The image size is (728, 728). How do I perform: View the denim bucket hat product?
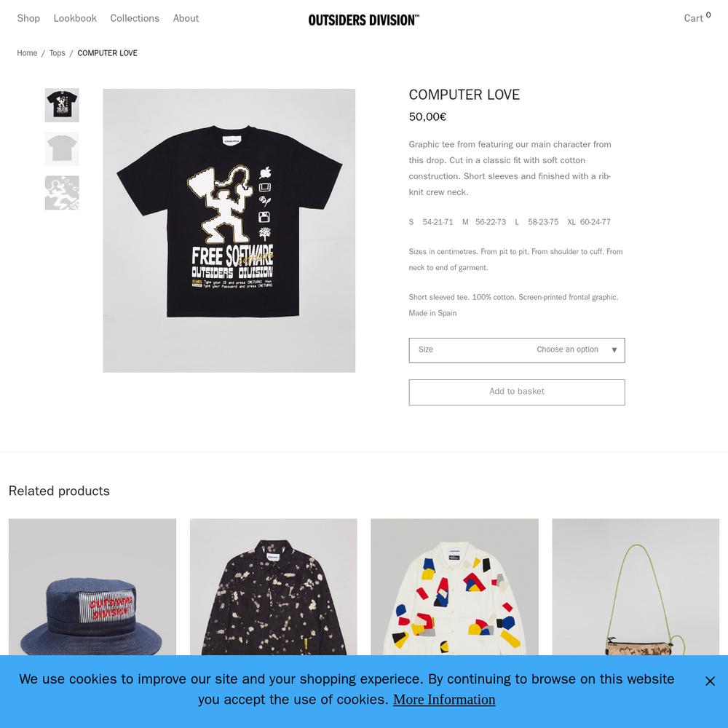pyautogui.click(x=92, y=587)
